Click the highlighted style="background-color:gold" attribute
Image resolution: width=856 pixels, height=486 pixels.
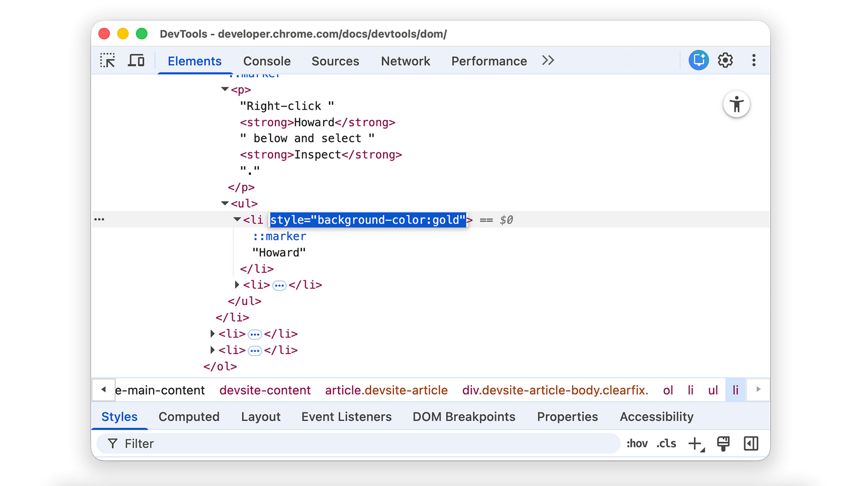point(368,220)
